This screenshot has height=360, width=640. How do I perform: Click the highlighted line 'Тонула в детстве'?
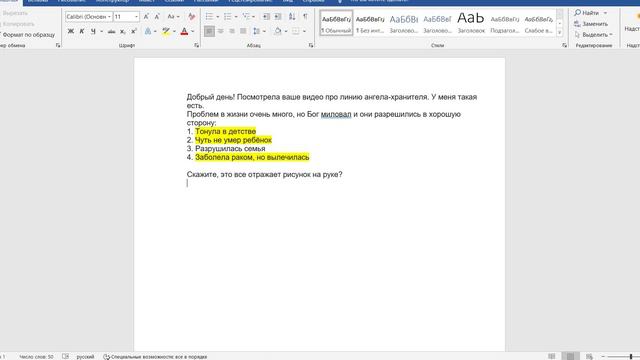click(225, 131)
